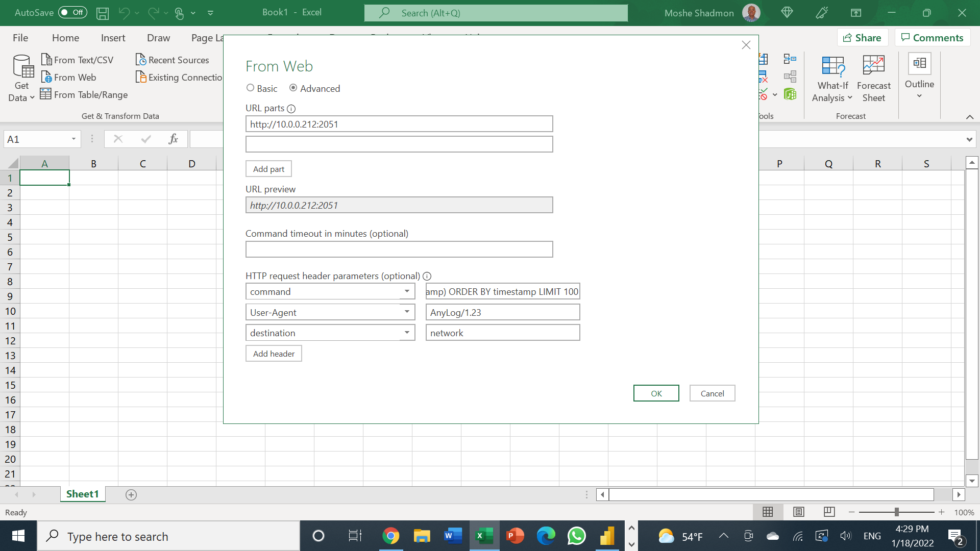Open Power BI from the taskbar
The height and width of the screenshot is (551, 980).
point(607,536)
